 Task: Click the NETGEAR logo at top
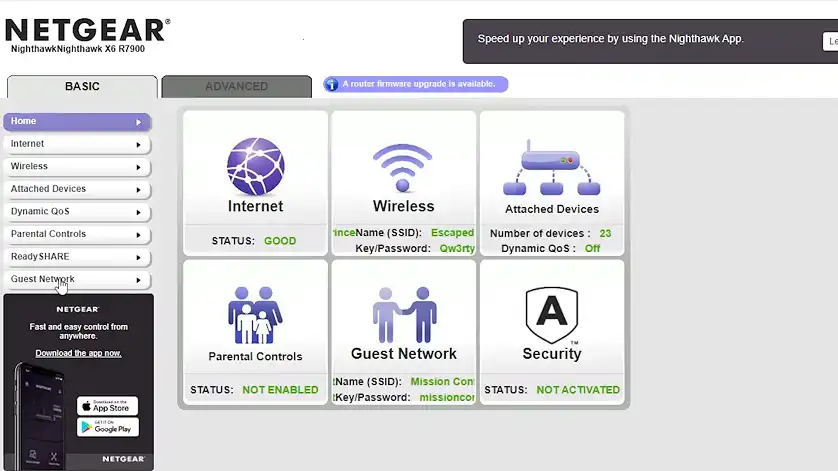tap(88, 30)
